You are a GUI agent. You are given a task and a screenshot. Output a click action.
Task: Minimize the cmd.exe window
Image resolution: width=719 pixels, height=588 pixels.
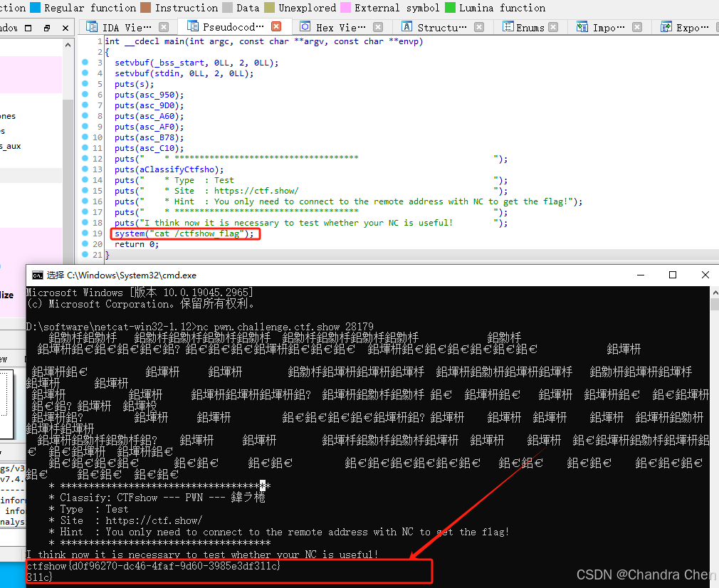tap(641, 275)
